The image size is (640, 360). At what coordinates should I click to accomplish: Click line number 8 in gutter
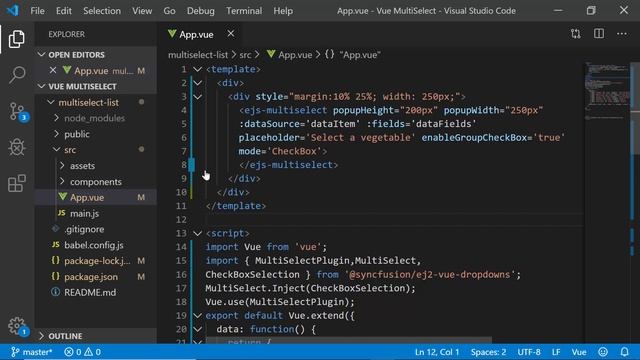pyautogui.click(x=184, y=165)
